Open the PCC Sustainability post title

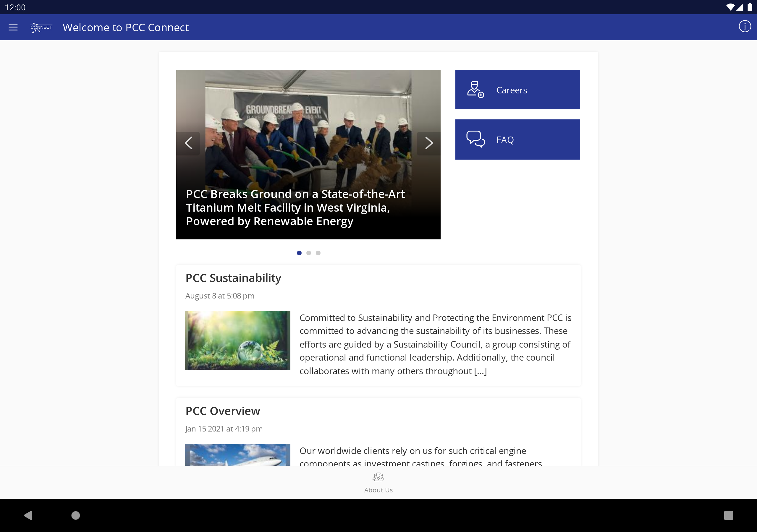click(x=233, y=278)
